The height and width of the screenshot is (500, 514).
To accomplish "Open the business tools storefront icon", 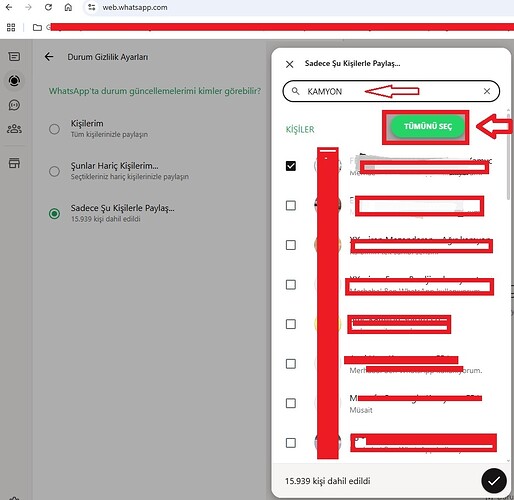I will tap(14, 163).
